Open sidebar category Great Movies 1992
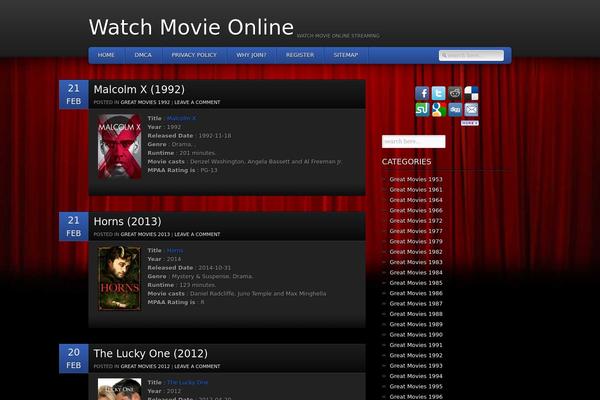The width and height of the screenshot is (600, 400). pyautogui.click(x=416, y=355)
